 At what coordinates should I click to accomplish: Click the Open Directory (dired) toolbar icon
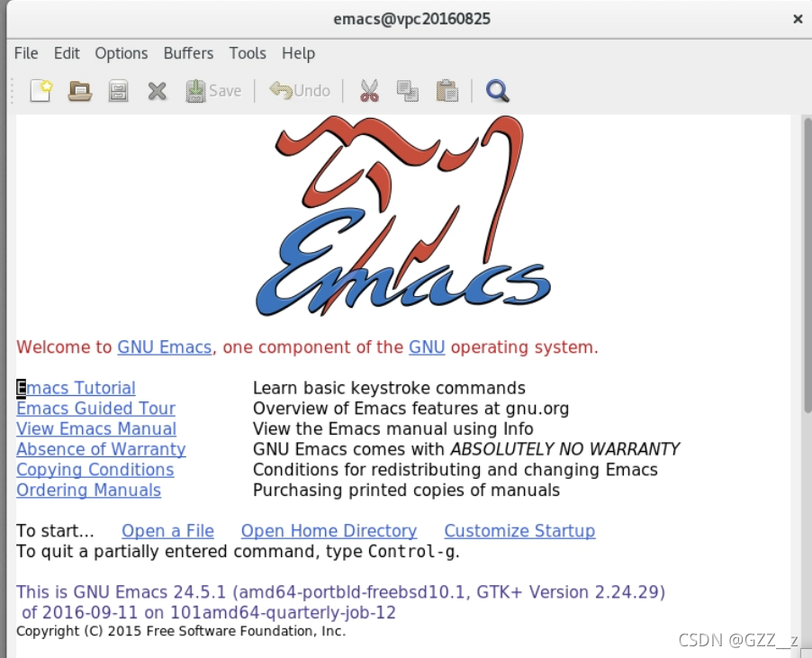pos(119,91)
